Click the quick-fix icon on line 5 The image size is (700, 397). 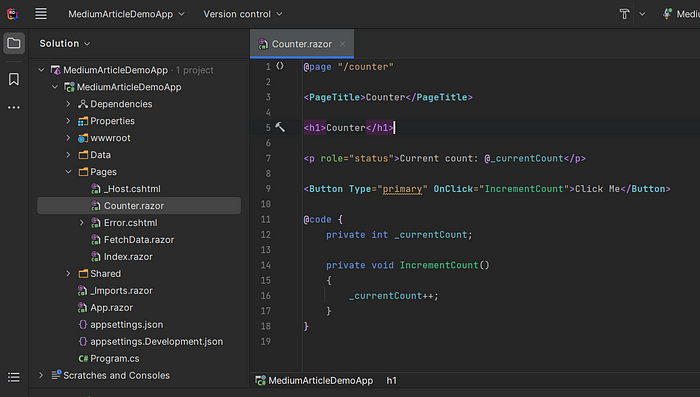280,127
